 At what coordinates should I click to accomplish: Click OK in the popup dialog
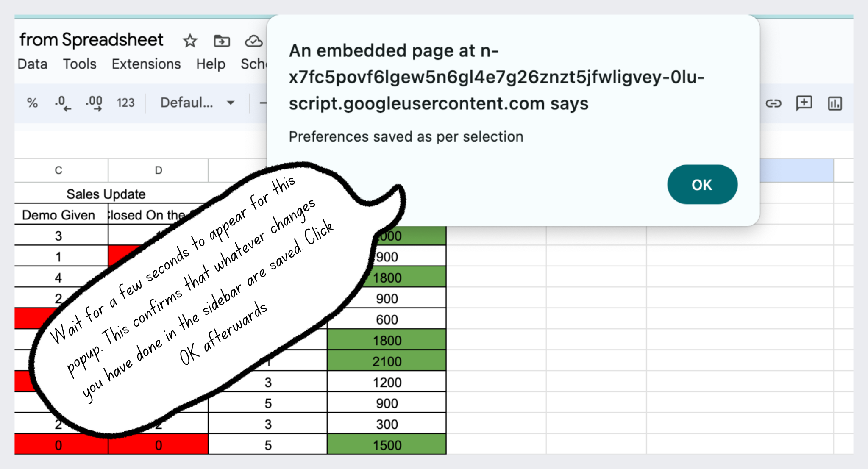click(702, 185)
